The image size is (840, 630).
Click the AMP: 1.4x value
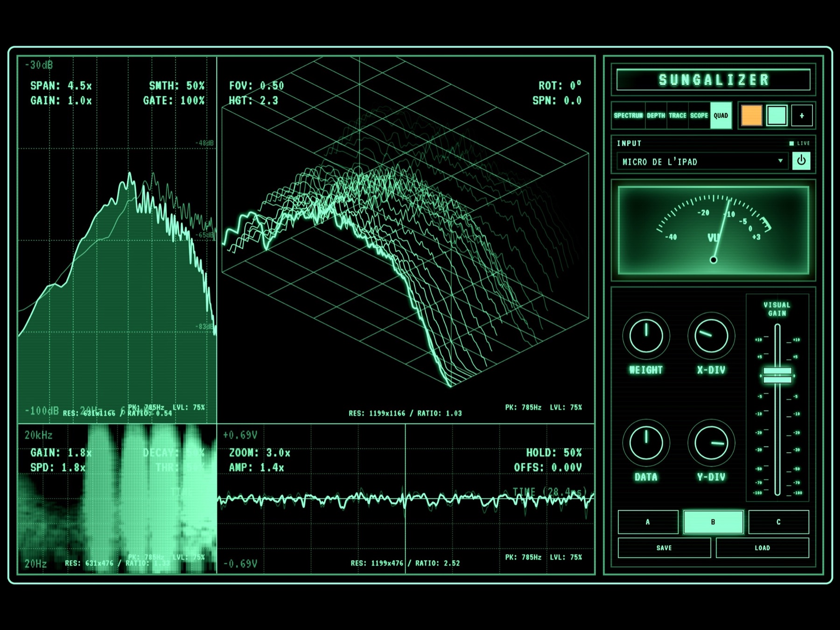(256, 468)
